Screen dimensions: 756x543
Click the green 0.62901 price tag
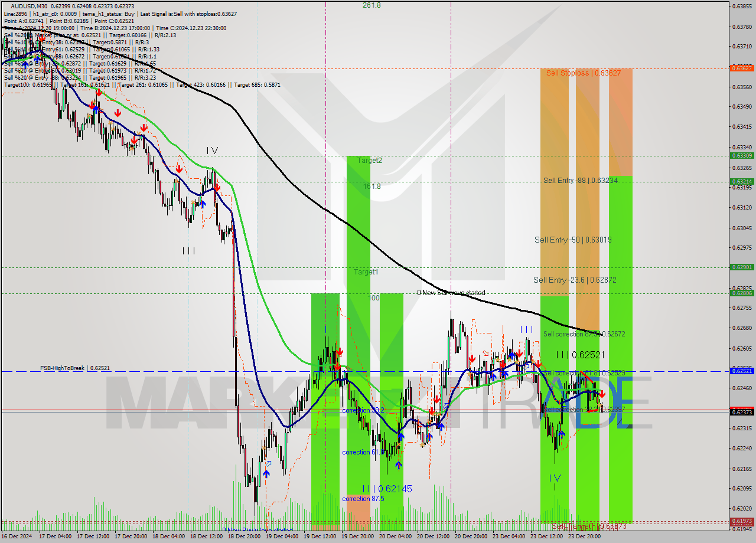[x=742, y=267]
